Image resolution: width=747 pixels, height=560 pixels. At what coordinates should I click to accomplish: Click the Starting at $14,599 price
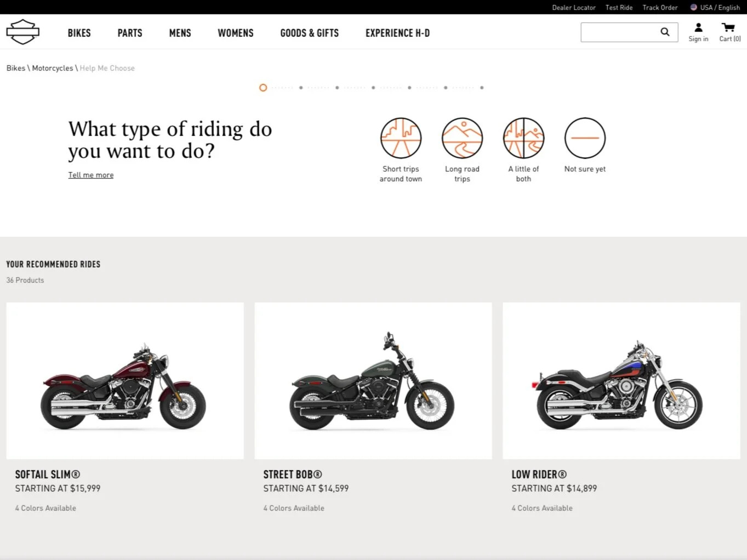point(306,488)
